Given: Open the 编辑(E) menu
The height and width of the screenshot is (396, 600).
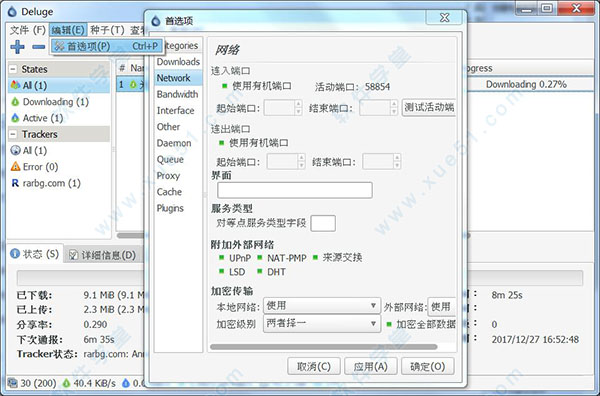Looking at the screenshot, I should pos(68,30).
